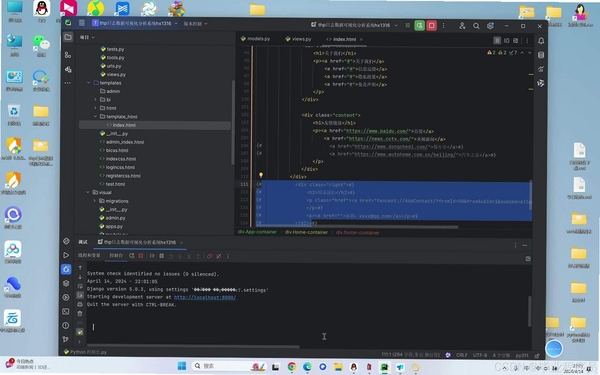Open the version control dropdown
Viewport: 600px width, 375px height.
[x=196, y=24]
